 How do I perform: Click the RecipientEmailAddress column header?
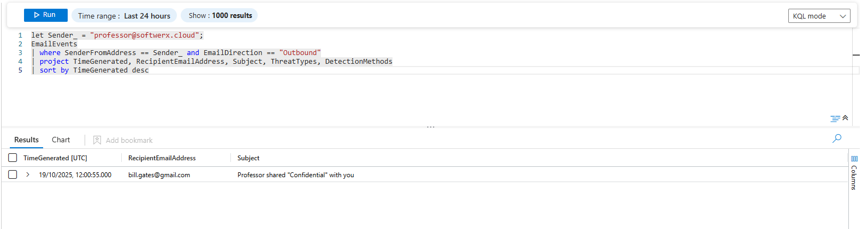[x=162, y=158]
